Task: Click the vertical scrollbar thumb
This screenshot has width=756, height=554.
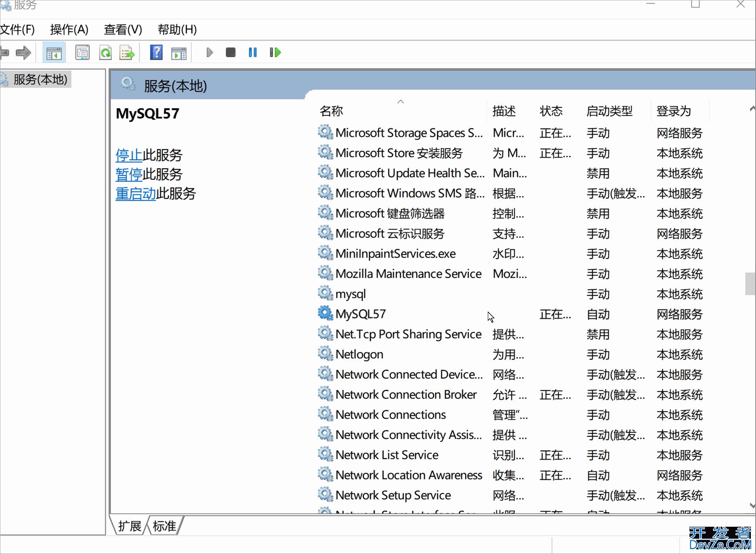Action: click(750, 284)
